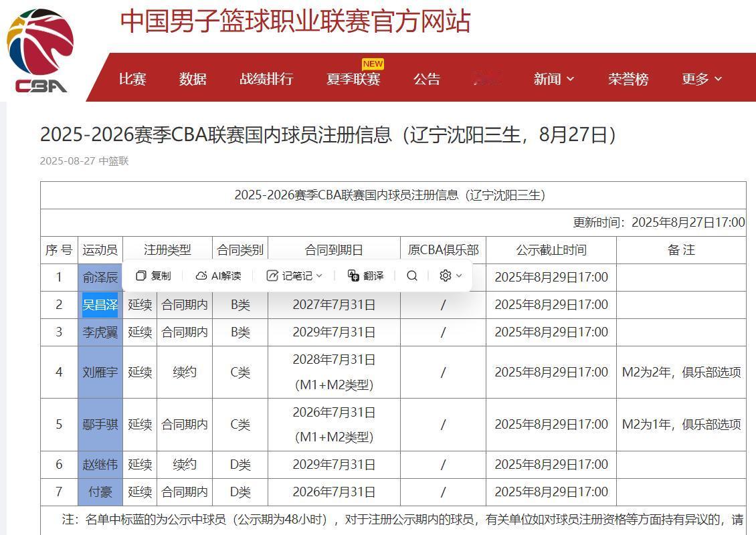Click 2028年7月31日 (M1+M2类型) cell
The image size is (756, 535).
pyautogui.click(x=334, y=372)
